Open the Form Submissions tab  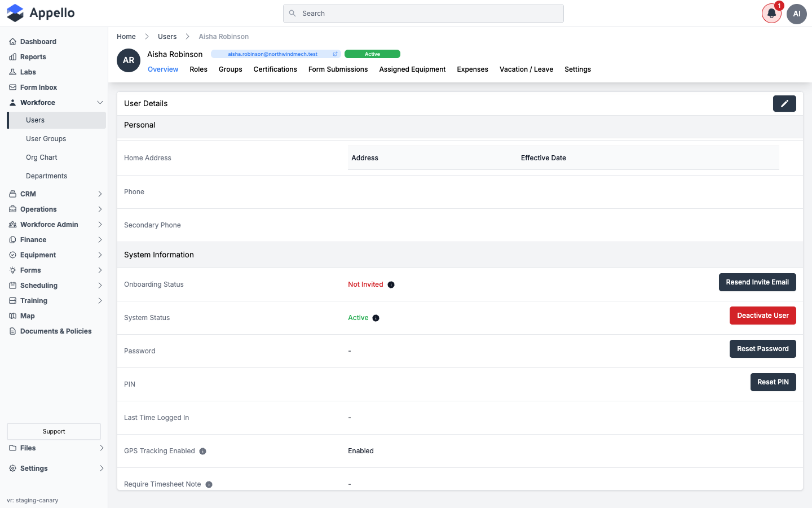[338, 69]
